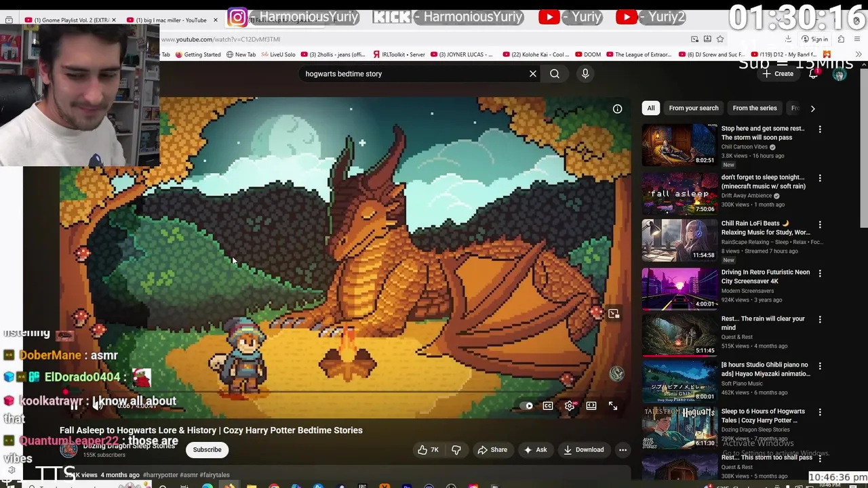Open the Ask AI button
Screen dimensions: 868x488
coord(535,450)
